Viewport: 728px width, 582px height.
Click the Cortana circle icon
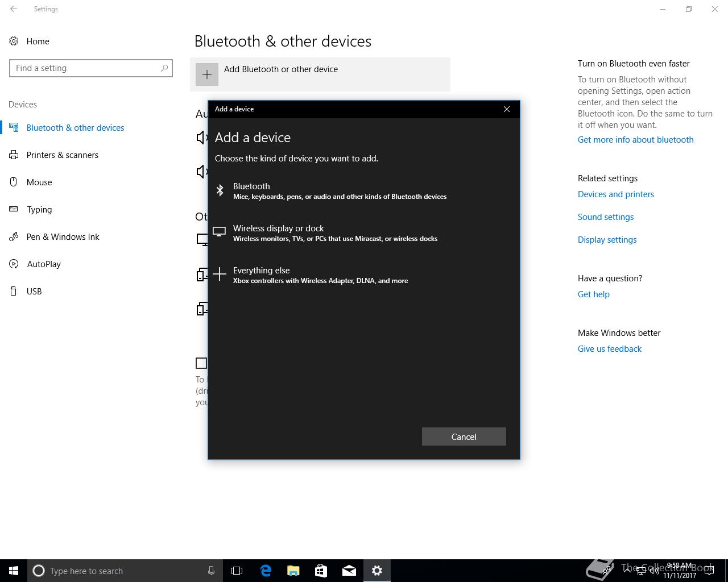coord(39,571)
